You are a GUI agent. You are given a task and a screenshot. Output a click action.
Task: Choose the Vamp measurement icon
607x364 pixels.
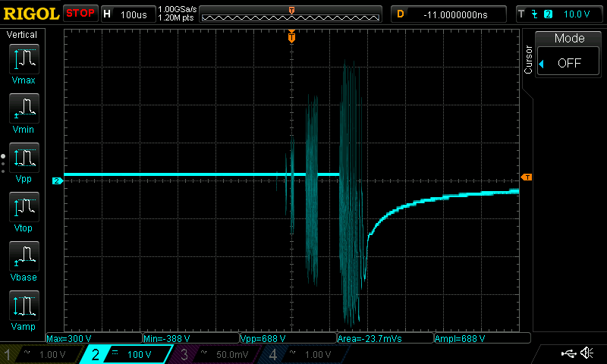(23, 306)
